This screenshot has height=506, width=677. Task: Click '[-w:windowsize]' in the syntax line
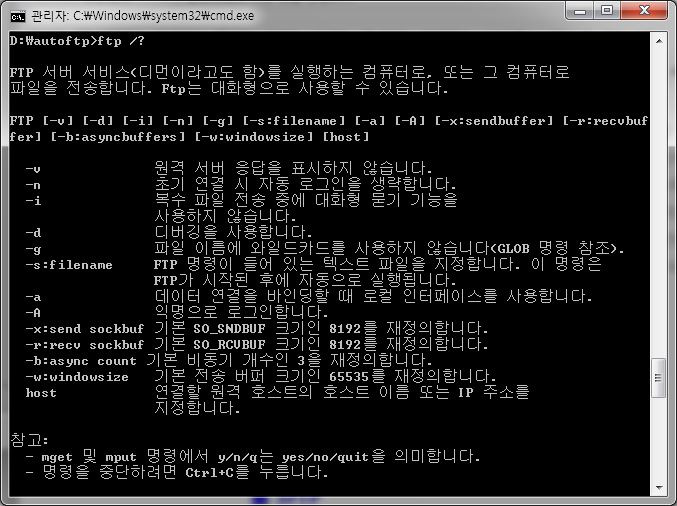(254, 137)
